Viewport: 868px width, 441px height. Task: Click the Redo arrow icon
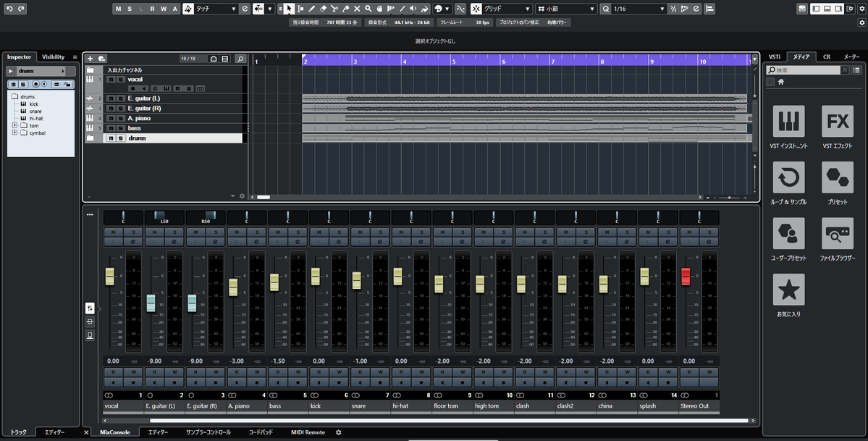point(21,9)
